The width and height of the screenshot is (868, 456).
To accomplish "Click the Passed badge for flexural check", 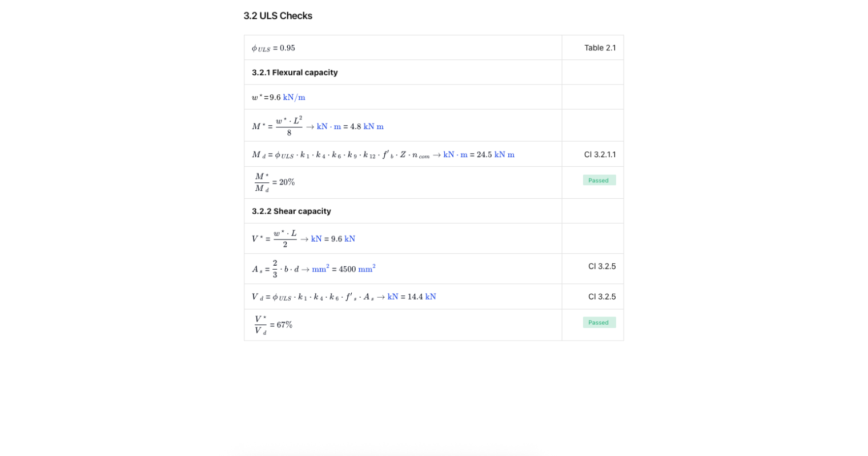I will (x=599, y=180).
